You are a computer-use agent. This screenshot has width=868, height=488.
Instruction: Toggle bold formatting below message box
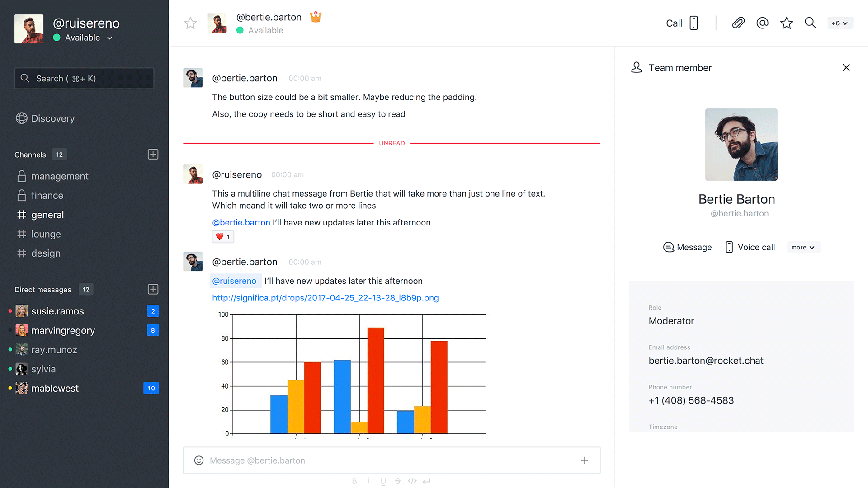tap(354, 481)
